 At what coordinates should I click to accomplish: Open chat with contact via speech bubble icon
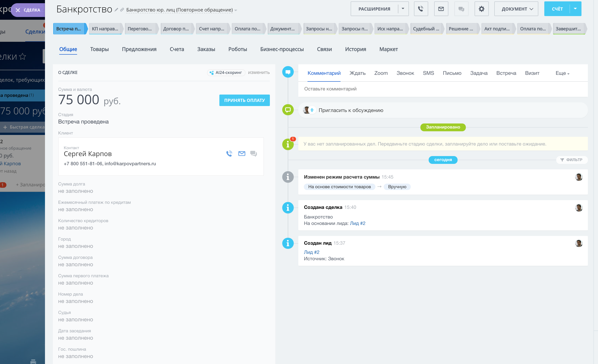(253, 154)
